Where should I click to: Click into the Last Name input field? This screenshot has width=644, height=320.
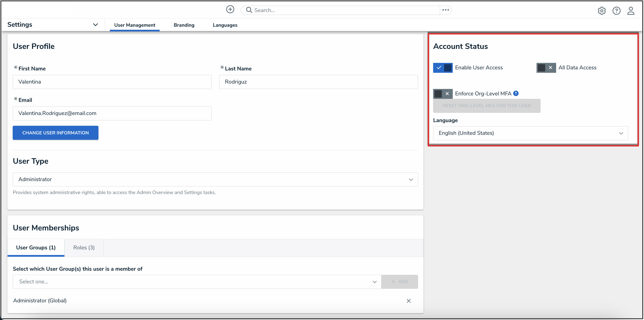[x=318, y=82]
